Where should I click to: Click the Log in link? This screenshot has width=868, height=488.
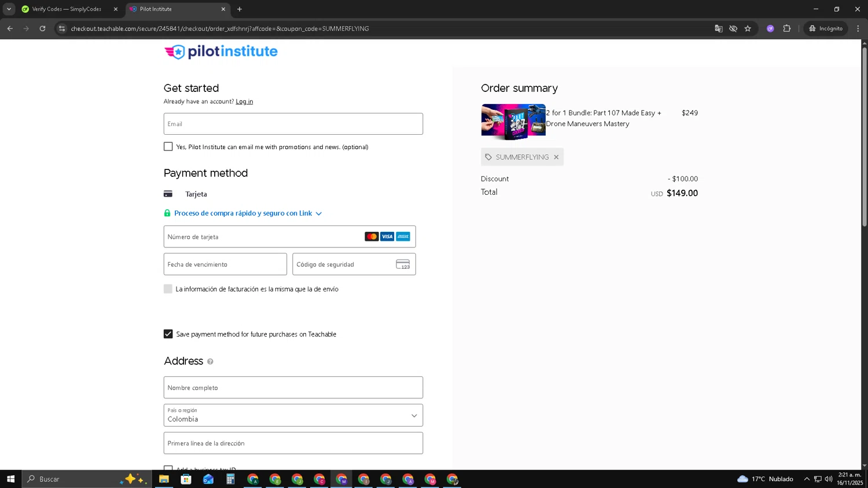point(244,102)
